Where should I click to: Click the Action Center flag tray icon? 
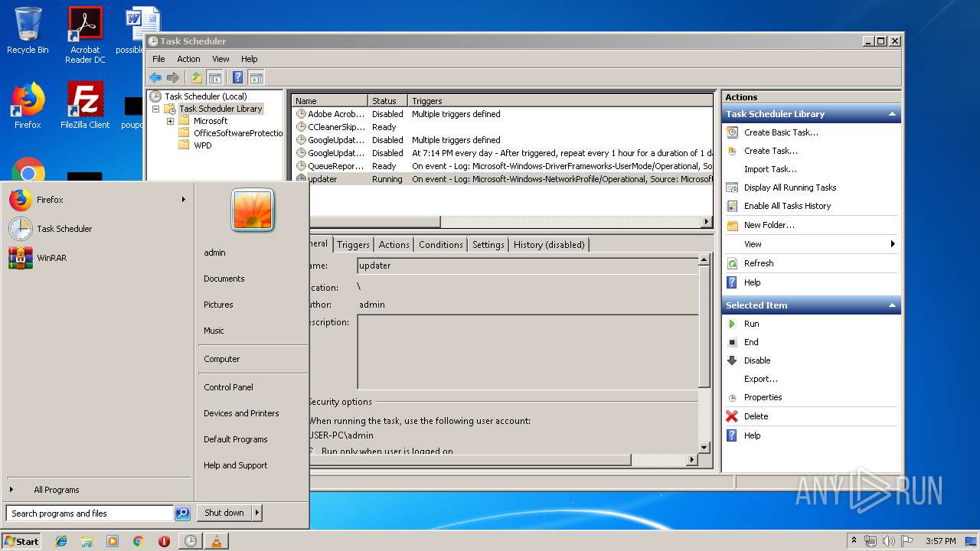pyautogui.click(x=907, y=541)
